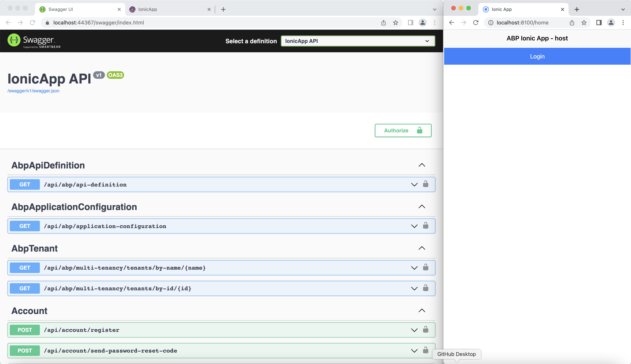
Task: Open the /swagger/v1/swagger.json link
Action: point(33,90)
